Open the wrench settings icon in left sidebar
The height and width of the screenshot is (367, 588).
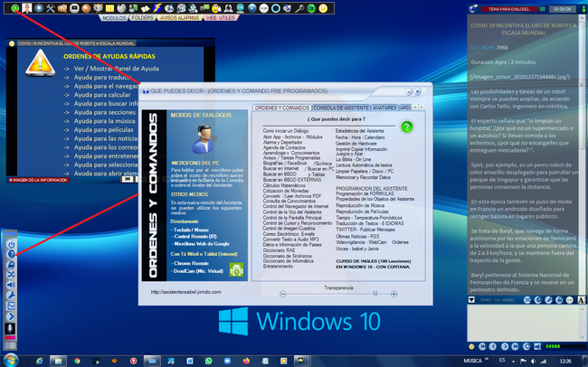point(11,296)
